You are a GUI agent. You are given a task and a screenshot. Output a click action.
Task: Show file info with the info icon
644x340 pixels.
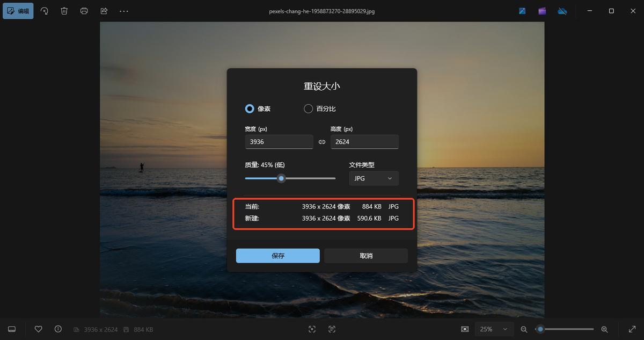58,329
